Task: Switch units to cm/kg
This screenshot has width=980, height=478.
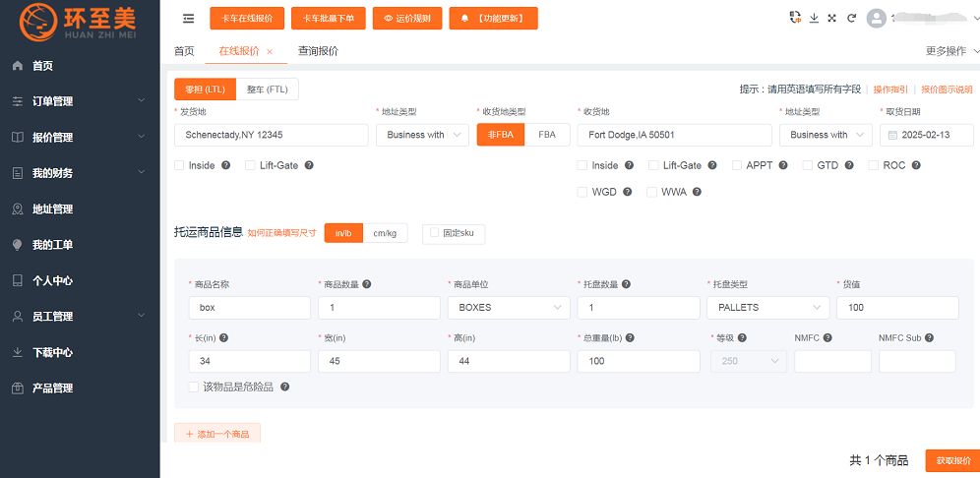Action: pos(385,233)
